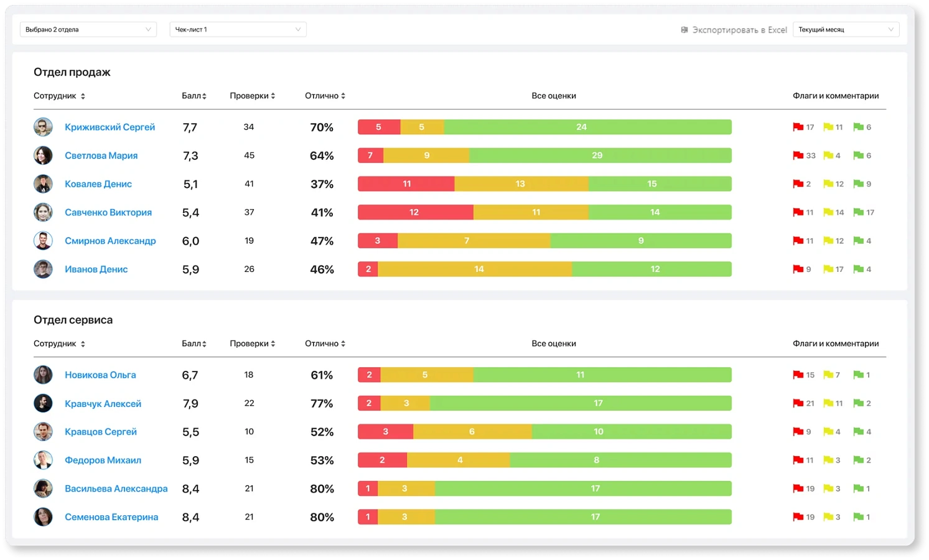This screenshot has height=560, width=929.
Task: Click '80%' for Васильева Александра
Action: (x=322, y=489)
